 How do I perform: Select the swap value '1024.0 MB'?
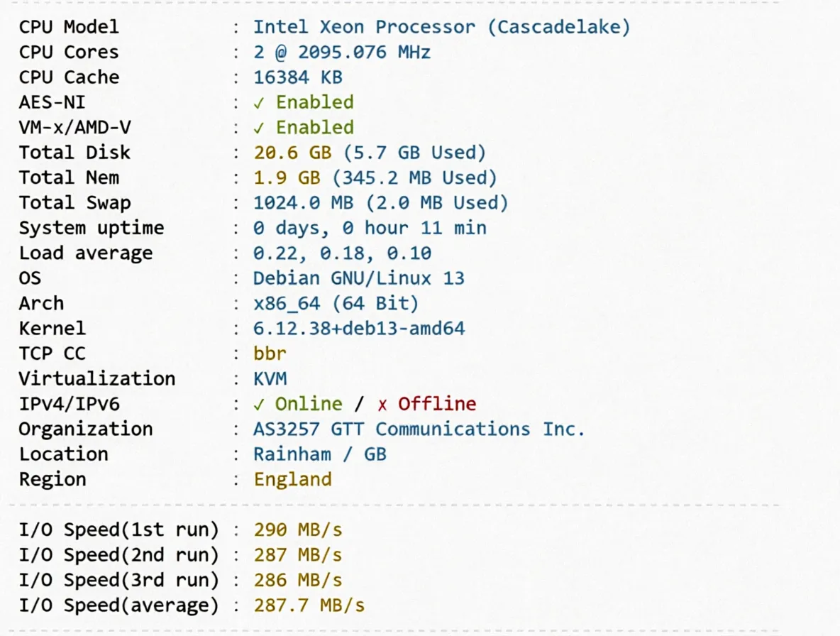[303, 202]
